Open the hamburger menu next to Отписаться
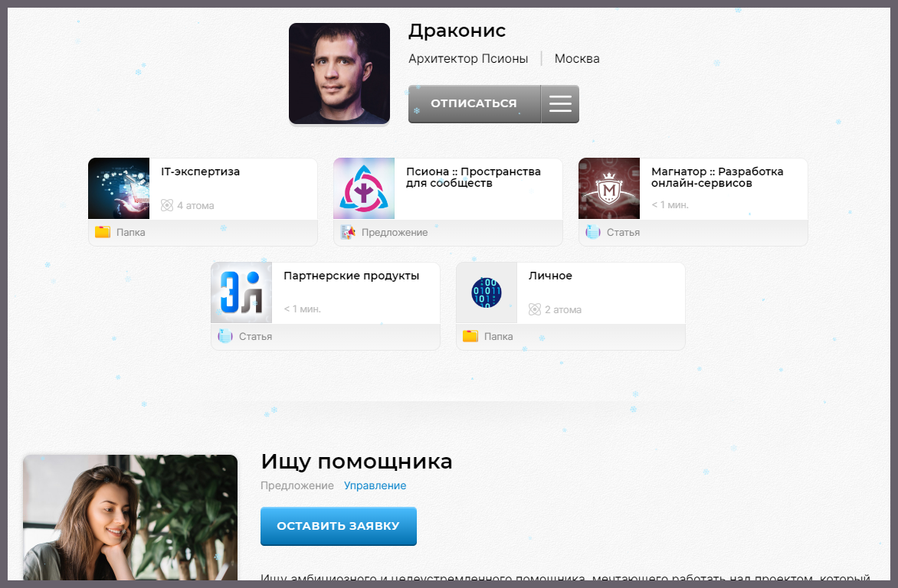 pyautogui.click(x=560, y=104)
